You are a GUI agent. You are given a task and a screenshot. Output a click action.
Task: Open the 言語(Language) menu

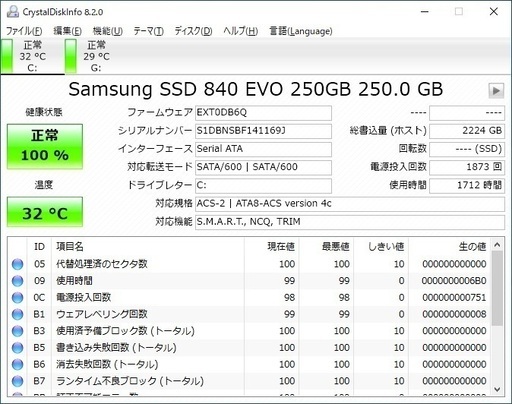pos(301,31)
